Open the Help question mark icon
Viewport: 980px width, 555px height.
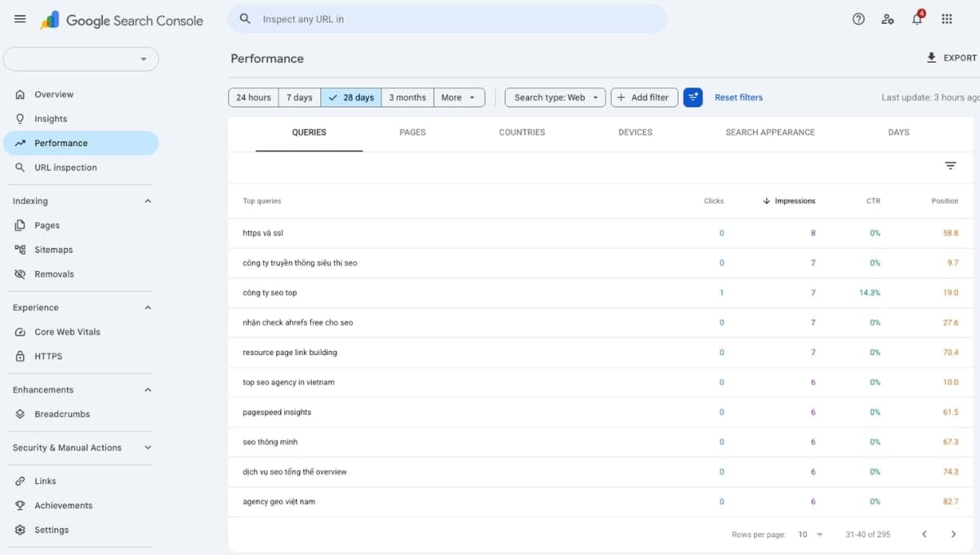coord(858,19)
